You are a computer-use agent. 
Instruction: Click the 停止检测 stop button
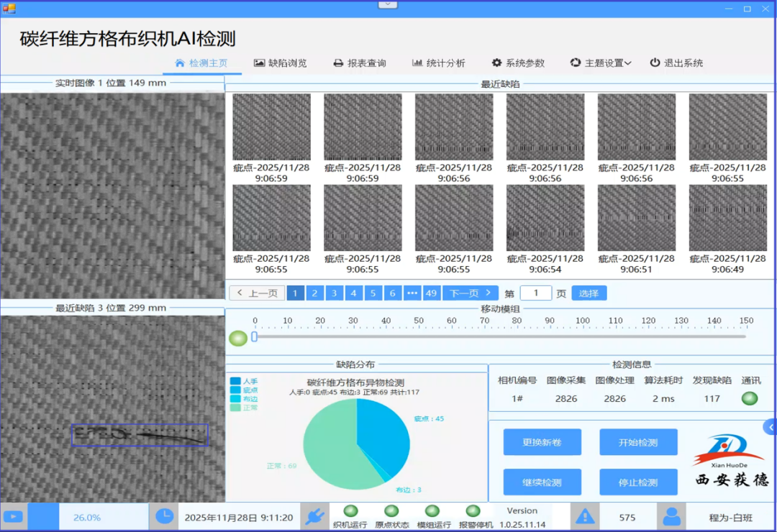[638, 482]
